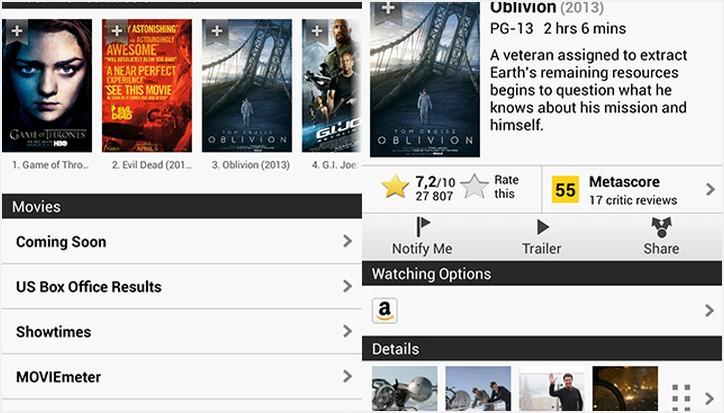Viewport: 724px width, 413px height.
Task: Toggle watchlist ribbon on large Oblivion poster
Action: (x=388, y=10)
